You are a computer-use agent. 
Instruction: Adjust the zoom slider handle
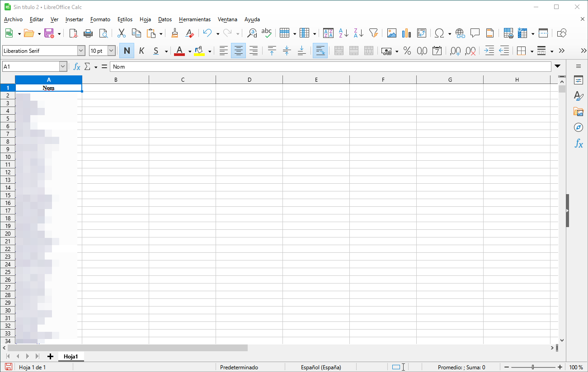pyautogui.click(x=533, y=367)
